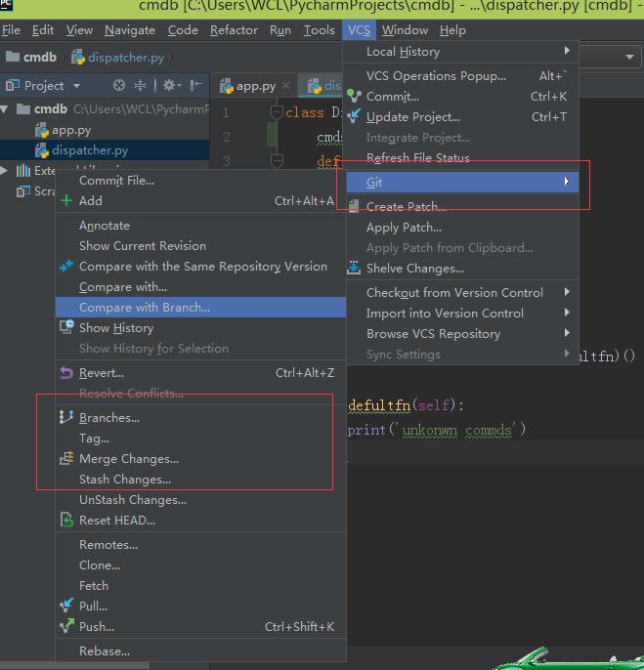Click the hide Project panel icon
Screen dimensions: 644x670
[x=195, y=86]
